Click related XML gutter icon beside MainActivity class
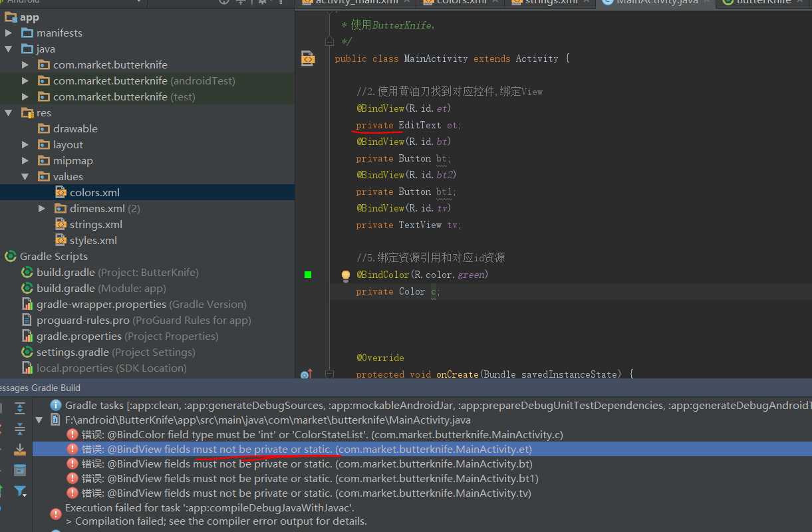This screenshot has height=532, width=812. tap(307, 59)
